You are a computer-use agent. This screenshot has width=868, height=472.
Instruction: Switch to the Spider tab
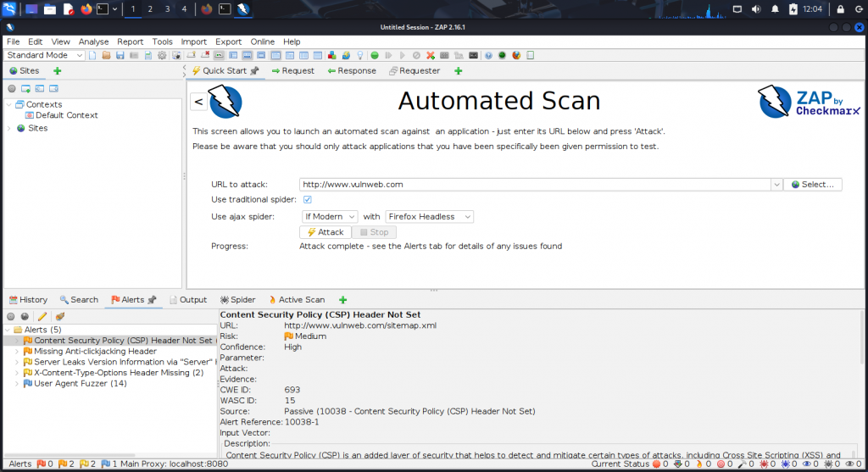[238, 300]
